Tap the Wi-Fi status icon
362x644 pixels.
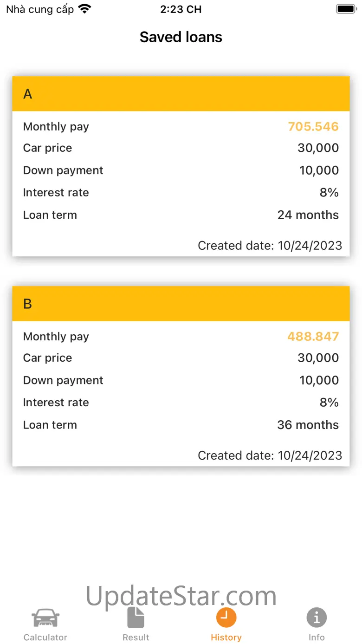point(84,9)
